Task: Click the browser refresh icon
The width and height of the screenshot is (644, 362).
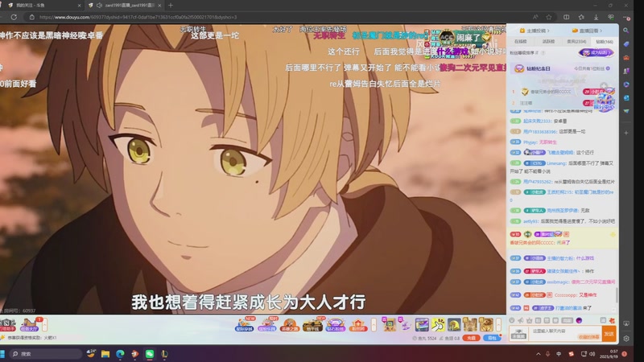Action: pyautogui.click(x=14, y=17)
